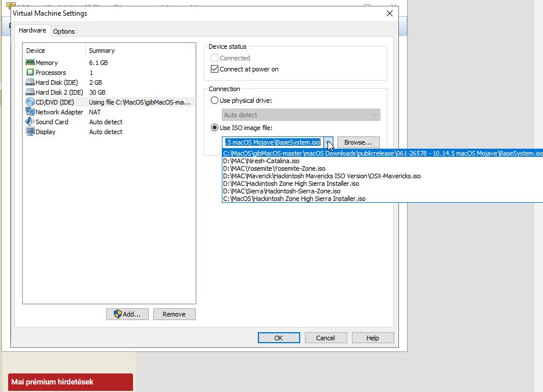Switch to the Options tab
Viewport: 543px width, 392px height.
coord(64,31)
